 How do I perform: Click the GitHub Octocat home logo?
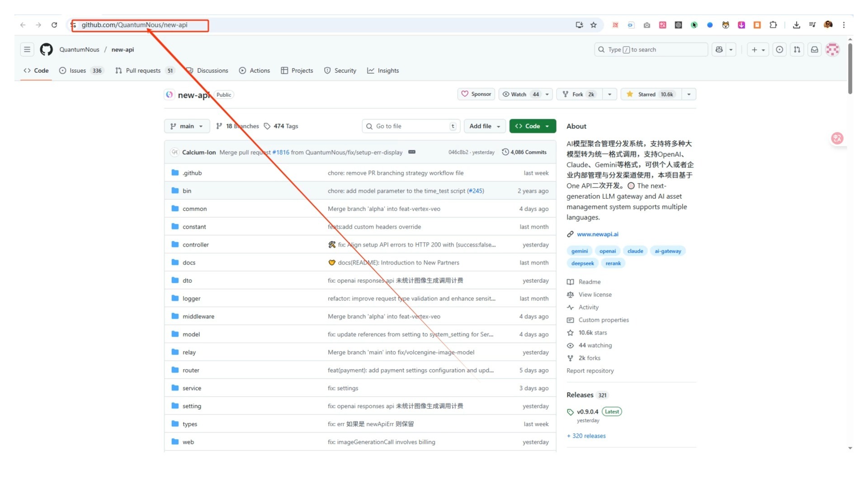pos(46,50)
